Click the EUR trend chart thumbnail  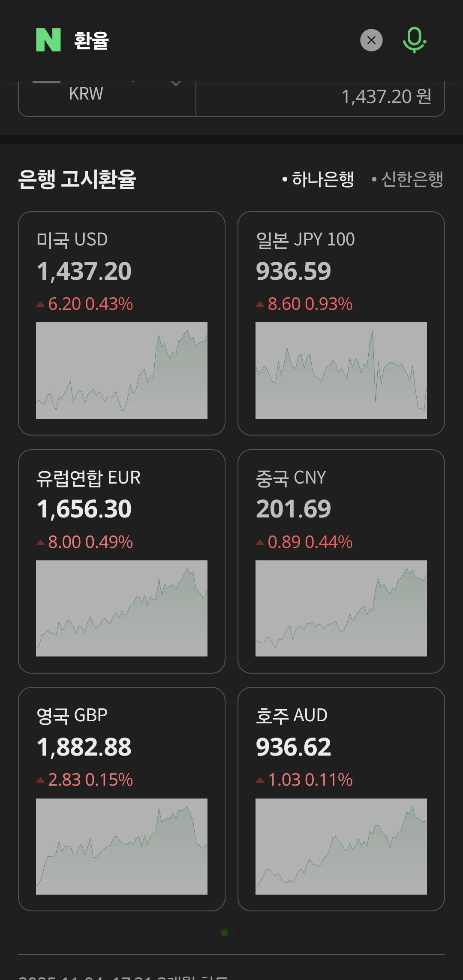click(122, 608)
